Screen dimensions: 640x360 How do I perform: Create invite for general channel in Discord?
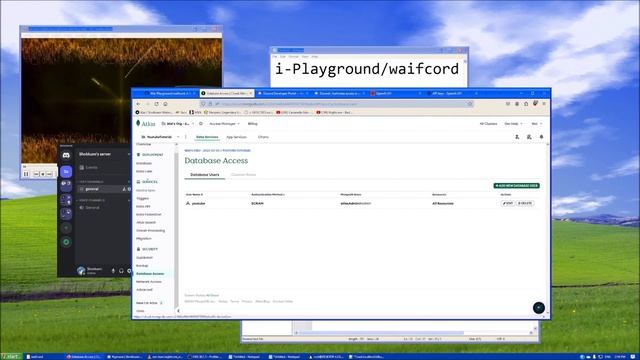tap(124, 189)
